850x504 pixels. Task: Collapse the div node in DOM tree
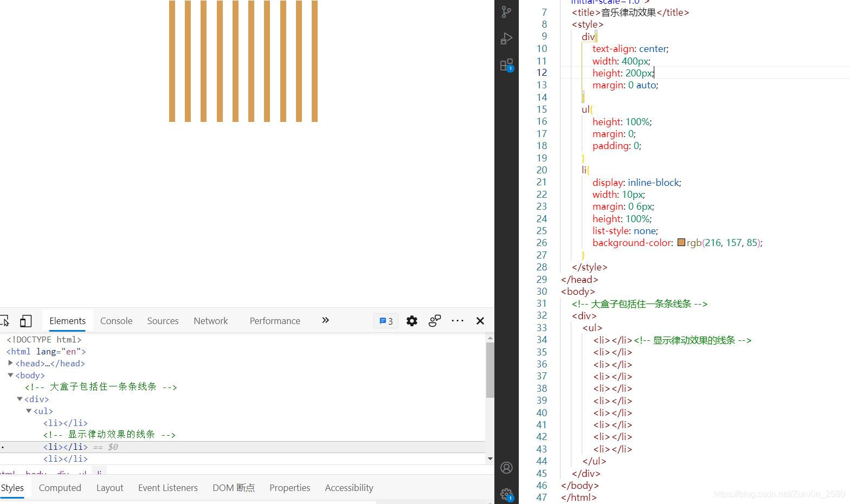click(20, 398)
